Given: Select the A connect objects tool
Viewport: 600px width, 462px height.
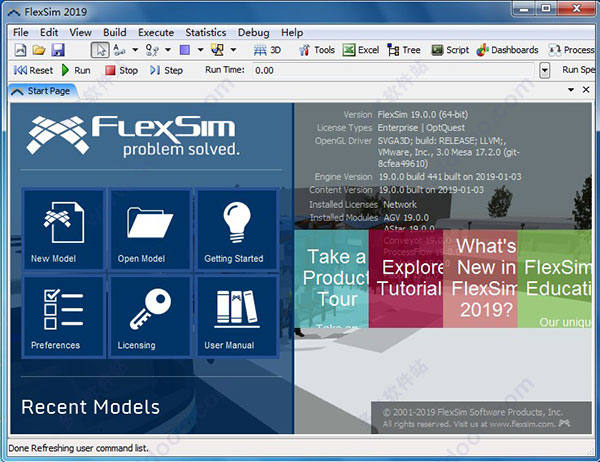Looking at the screenshot, I should click(119, 50).
